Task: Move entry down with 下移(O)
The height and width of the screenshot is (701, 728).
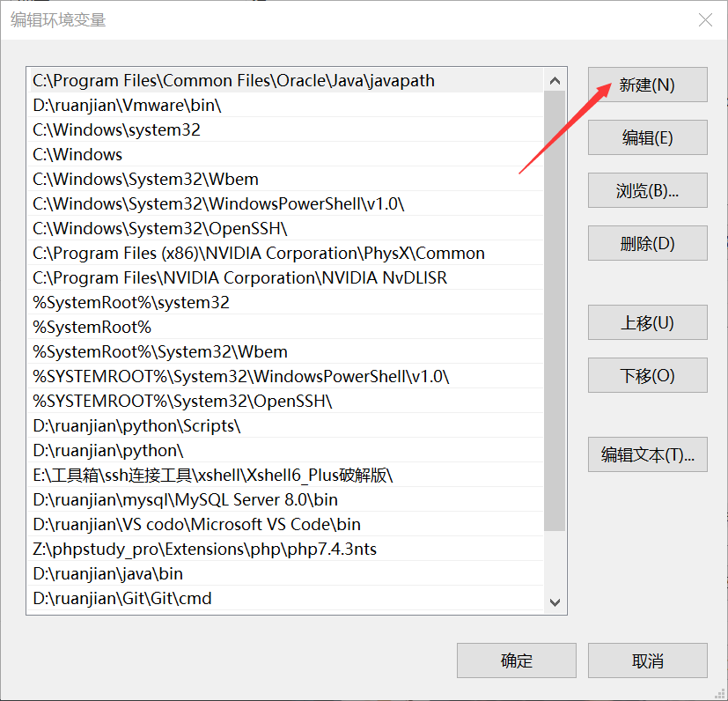Action: (x=647, y=376)
